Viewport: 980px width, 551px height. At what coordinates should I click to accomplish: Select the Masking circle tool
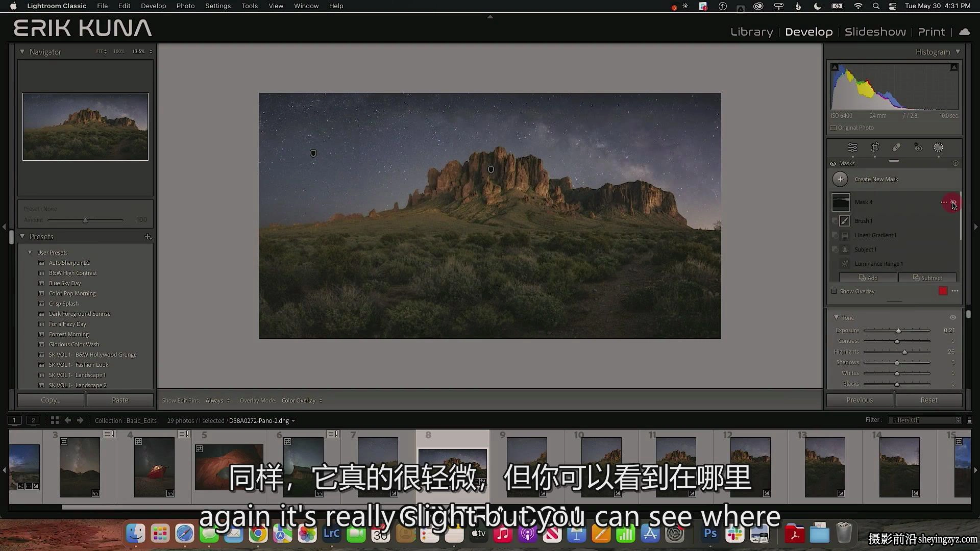tap(938, 147)
